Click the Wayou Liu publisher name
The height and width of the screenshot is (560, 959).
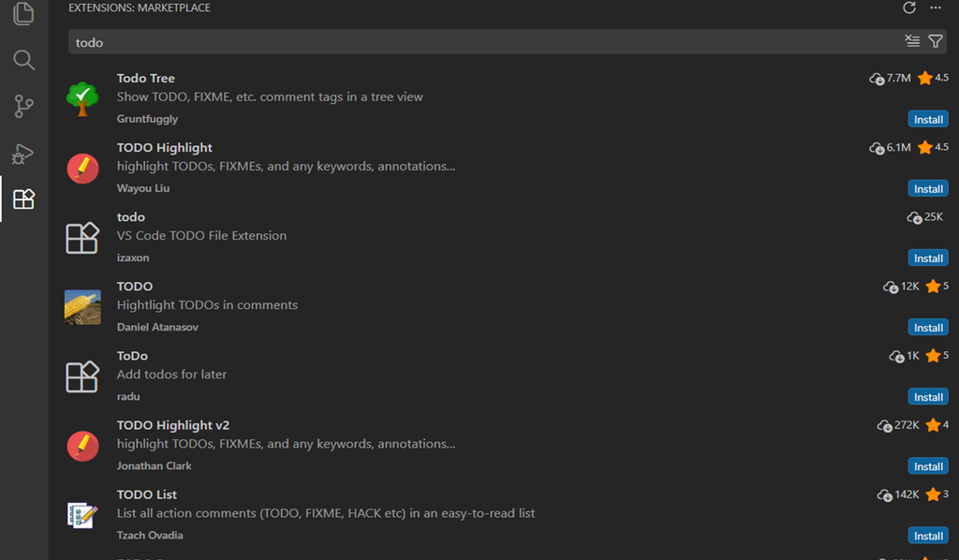click(143, 188)
